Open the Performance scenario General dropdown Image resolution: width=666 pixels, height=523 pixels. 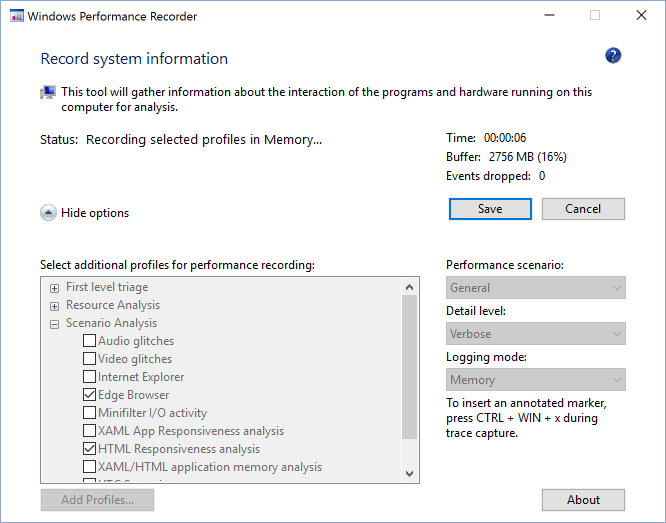(x=536, y=288)
